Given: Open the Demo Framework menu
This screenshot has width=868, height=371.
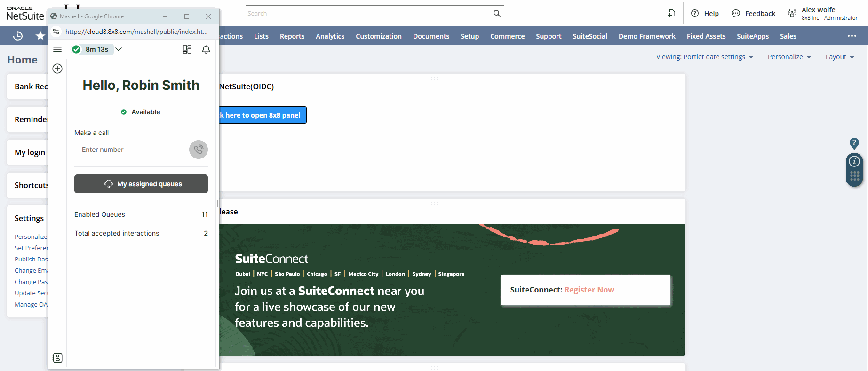Looking at the screenshot, I should pyautogui.click(x=647, y=36).
